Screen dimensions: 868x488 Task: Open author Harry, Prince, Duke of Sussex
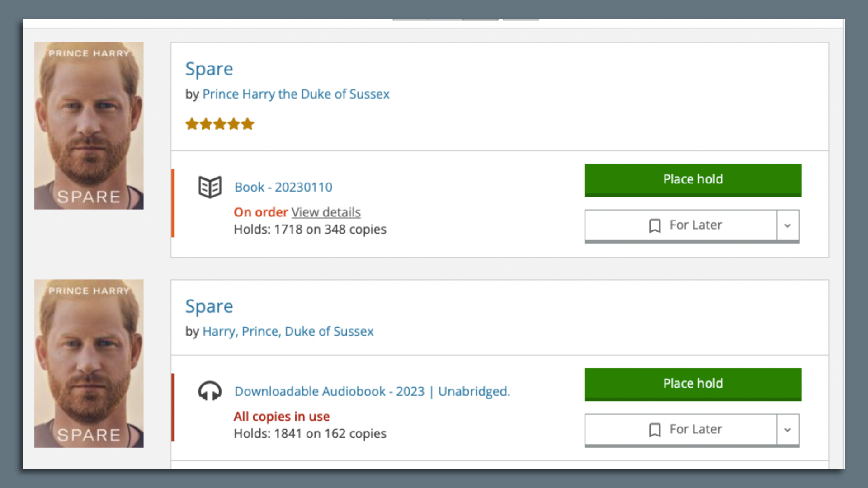click(288, 331)
